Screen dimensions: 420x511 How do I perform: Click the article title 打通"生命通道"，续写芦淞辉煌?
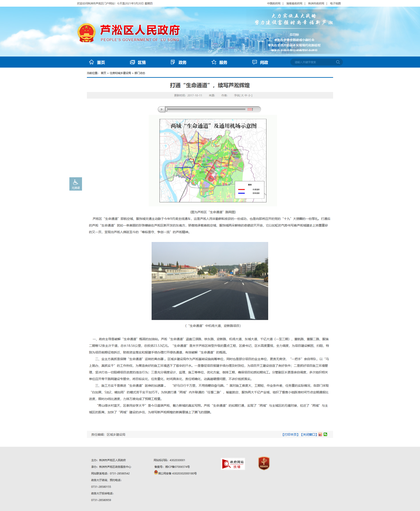coord(210,85)
